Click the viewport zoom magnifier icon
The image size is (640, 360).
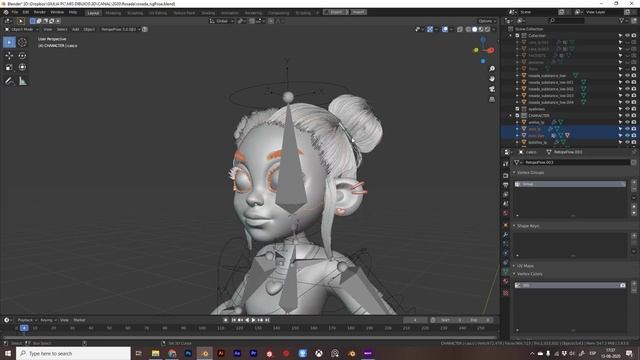point(492,69)
